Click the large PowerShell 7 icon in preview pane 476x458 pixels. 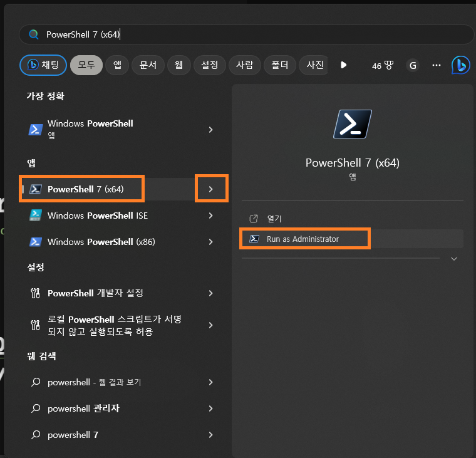click(x=353, y=124)
